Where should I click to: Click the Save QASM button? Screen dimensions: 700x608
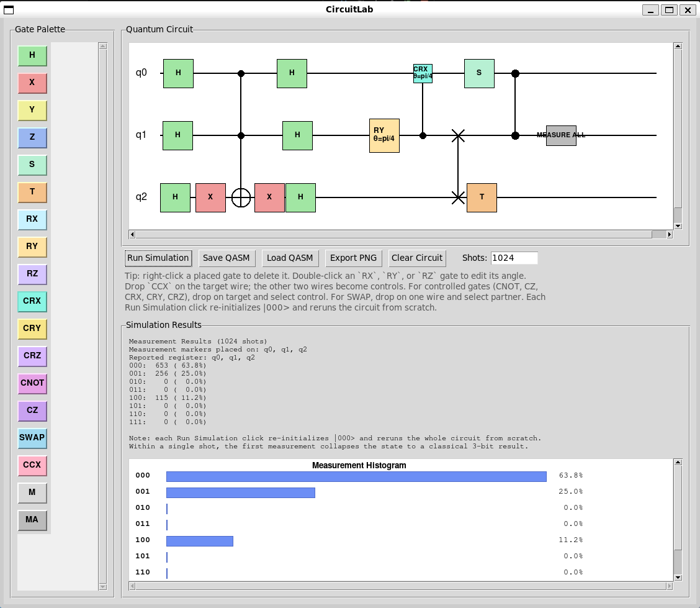click(227, 258)
